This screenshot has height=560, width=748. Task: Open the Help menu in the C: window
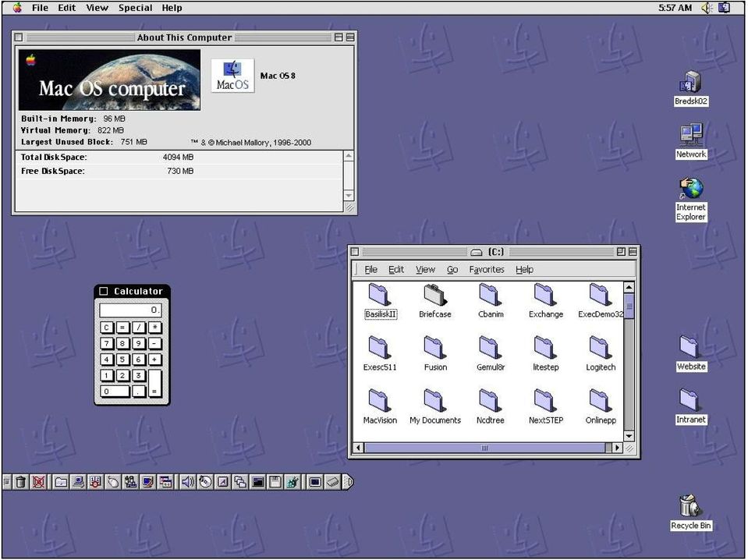(524, 270)
